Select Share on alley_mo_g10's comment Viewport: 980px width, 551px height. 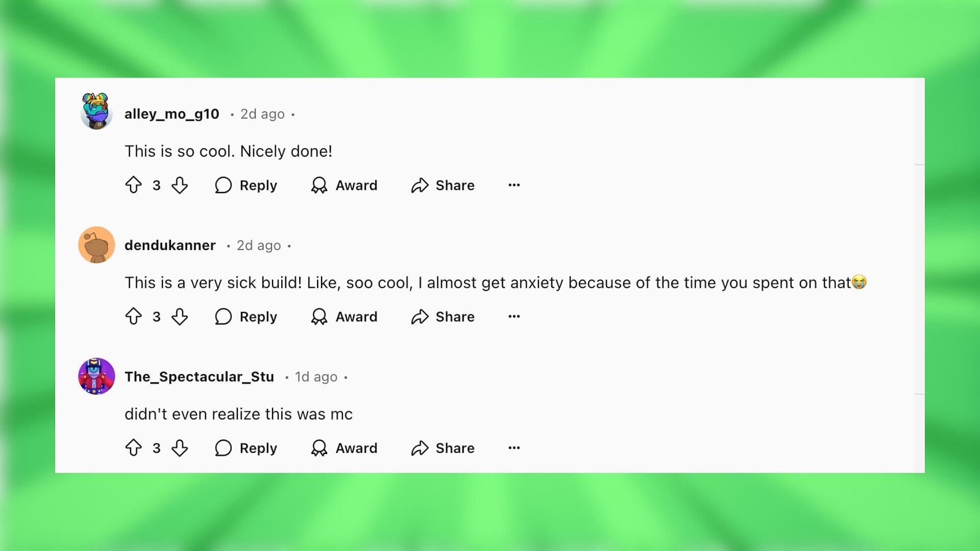443,185
